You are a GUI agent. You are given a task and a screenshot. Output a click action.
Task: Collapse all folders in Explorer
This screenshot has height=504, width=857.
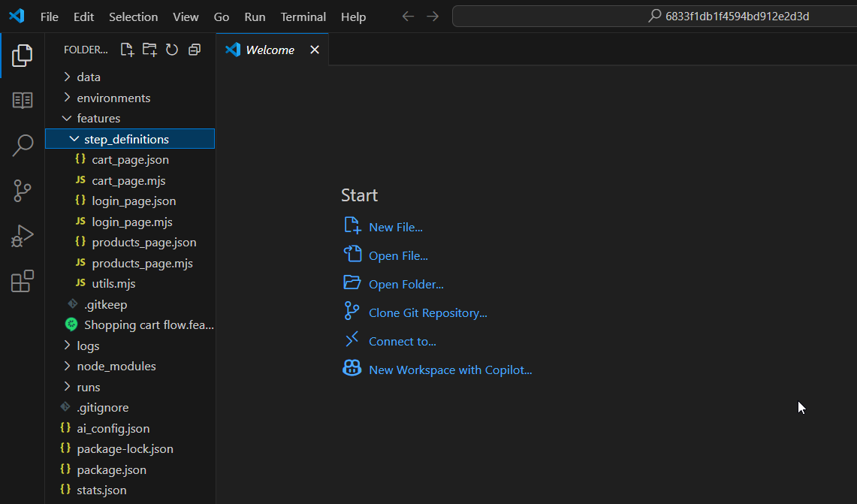(195, 50)
